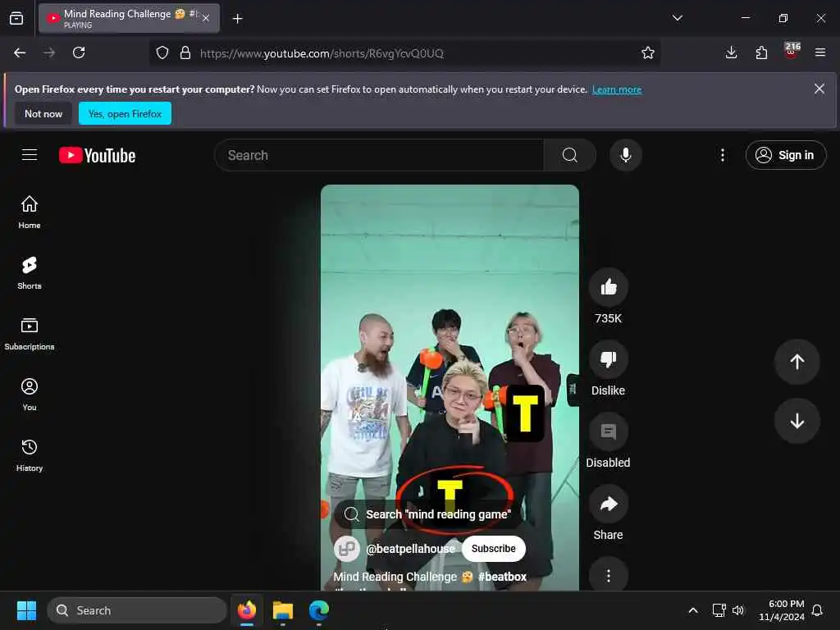
Task: Click the Windows taskbar search box
Action: coord(137,610)
